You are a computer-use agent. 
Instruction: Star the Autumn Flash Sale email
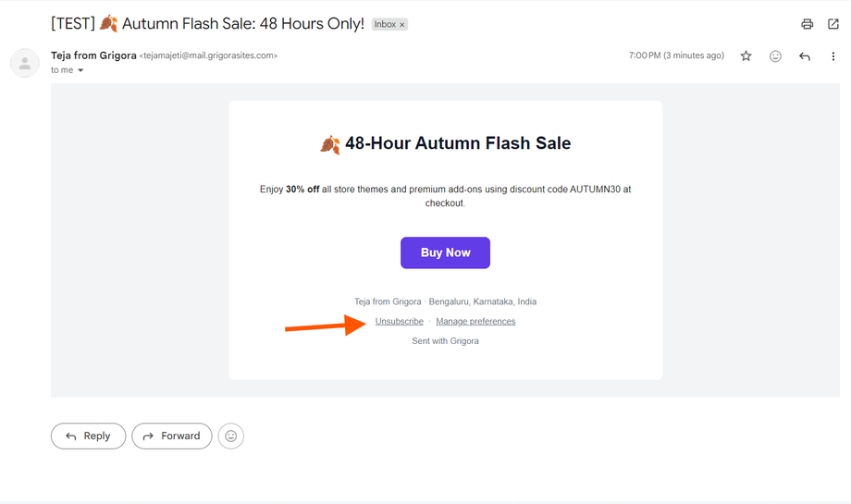(746, 55)
